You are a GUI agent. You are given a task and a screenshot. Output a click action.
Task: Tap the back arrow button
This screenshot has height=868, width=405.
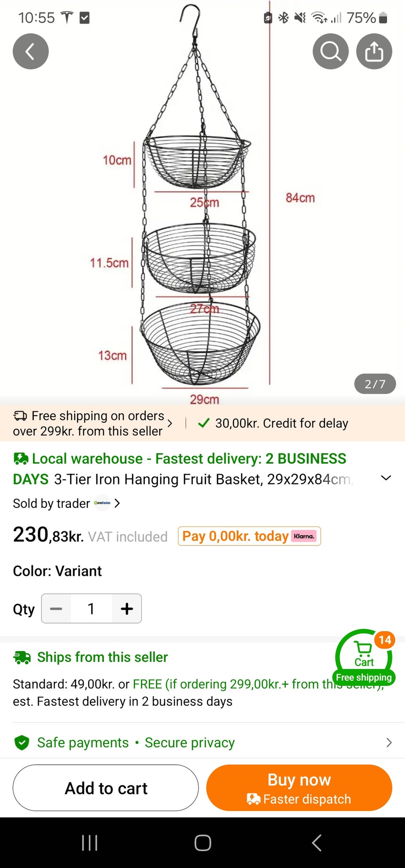[x=30, y=51]
